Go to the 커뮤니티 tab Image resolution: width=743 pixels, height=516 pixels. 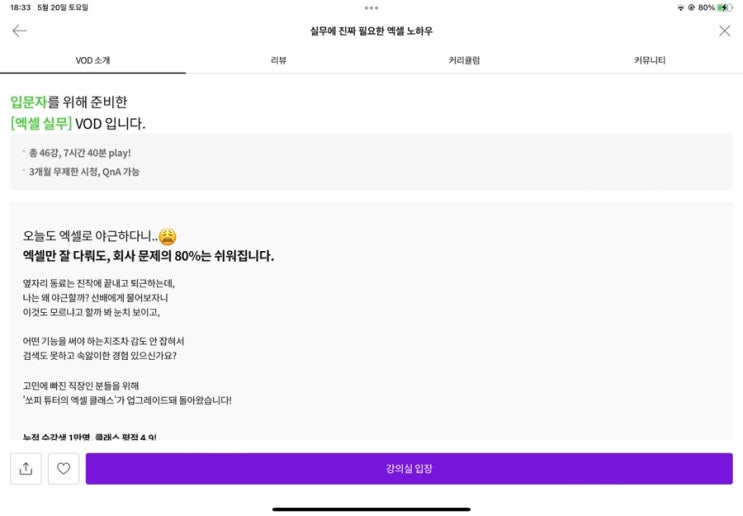point(649,60)
